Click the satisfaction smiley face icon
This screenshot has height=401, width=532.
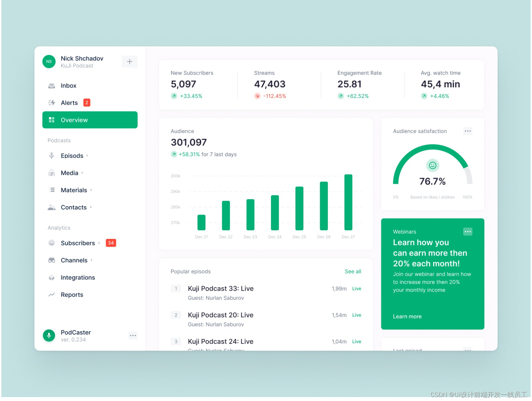point(433,165)
